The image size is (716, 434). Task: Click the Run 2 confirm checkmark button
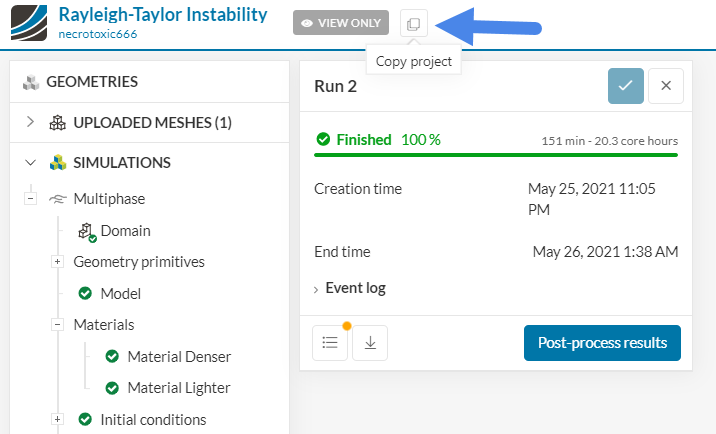coord(626,86)
